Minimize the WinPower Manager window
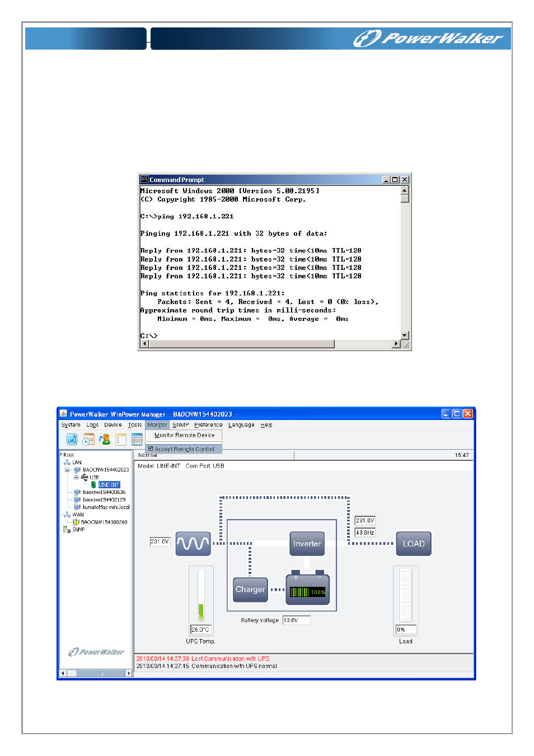 [x=446, y=414]
